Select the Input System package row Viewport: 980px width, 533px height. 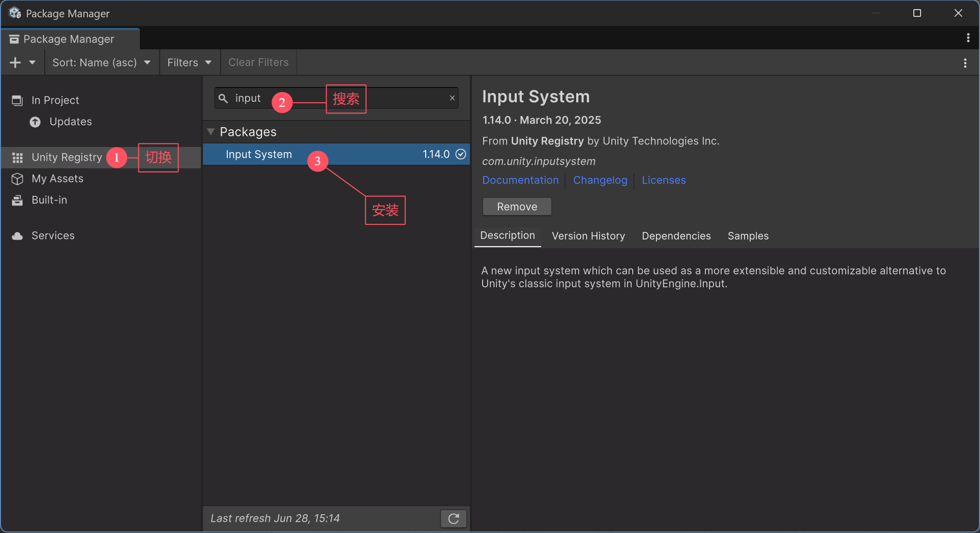coord(336,154)
